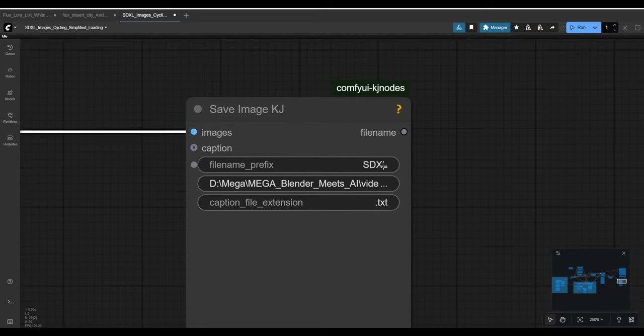Screen dimensions: 644x336
Task: Open the Templates sidebar panel
Action: [x=10, y=140]
